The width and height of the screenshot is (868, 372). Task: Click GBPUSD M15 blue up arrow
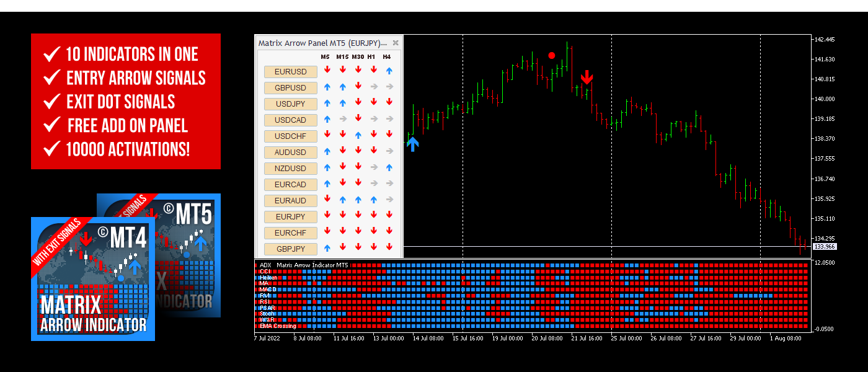[x=342, y=87]
